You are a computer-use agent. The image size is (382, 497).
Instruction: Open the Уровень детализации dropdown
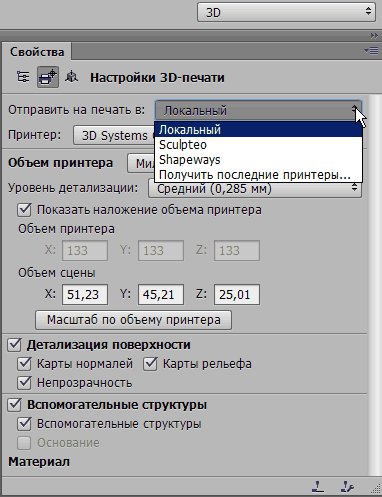pos(255,189)
